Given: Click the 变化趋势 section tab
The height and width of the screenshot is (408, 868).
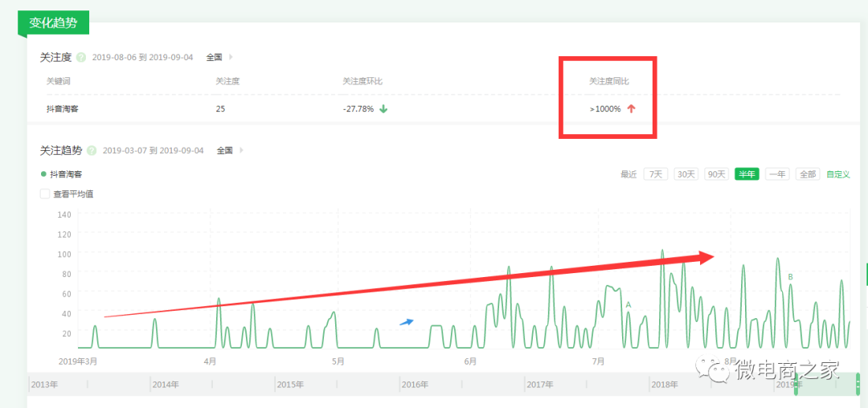Looking at the screenshot, I should pos(53,23).
